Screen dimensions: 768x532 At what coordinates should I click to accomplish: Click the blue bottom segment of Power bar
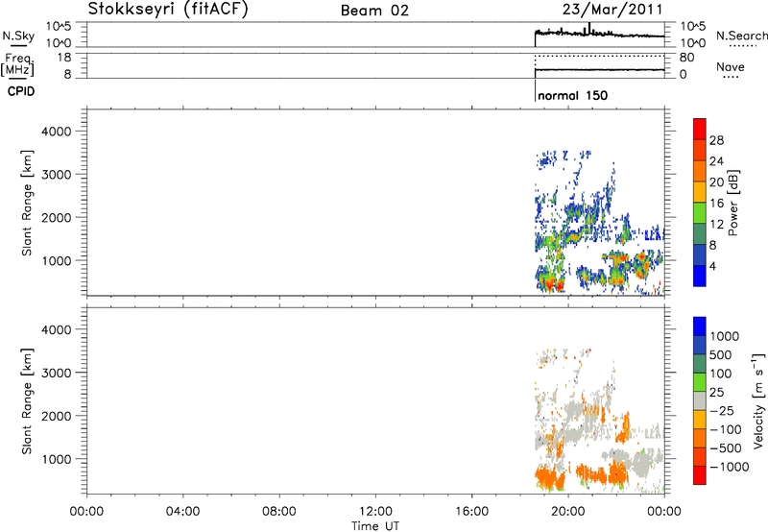(x=700, y=276)
